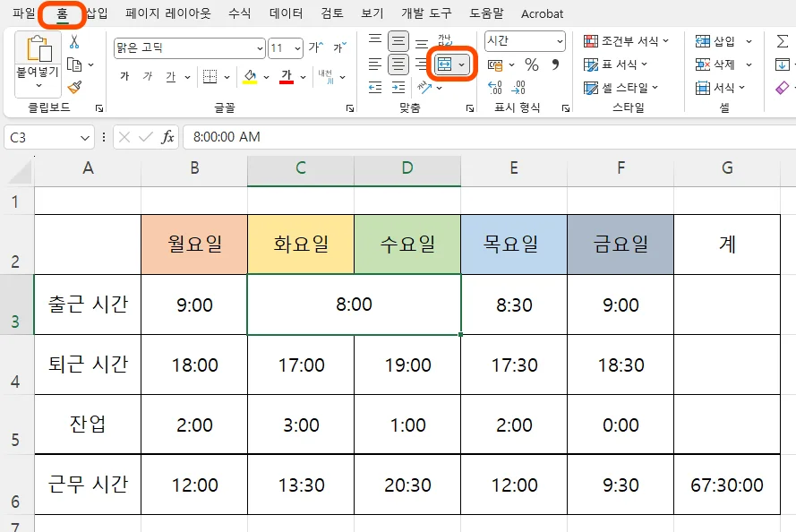Open the 조건부 서식 dropdown
Viewport: 796px width, 532px height.
[627, 41]
